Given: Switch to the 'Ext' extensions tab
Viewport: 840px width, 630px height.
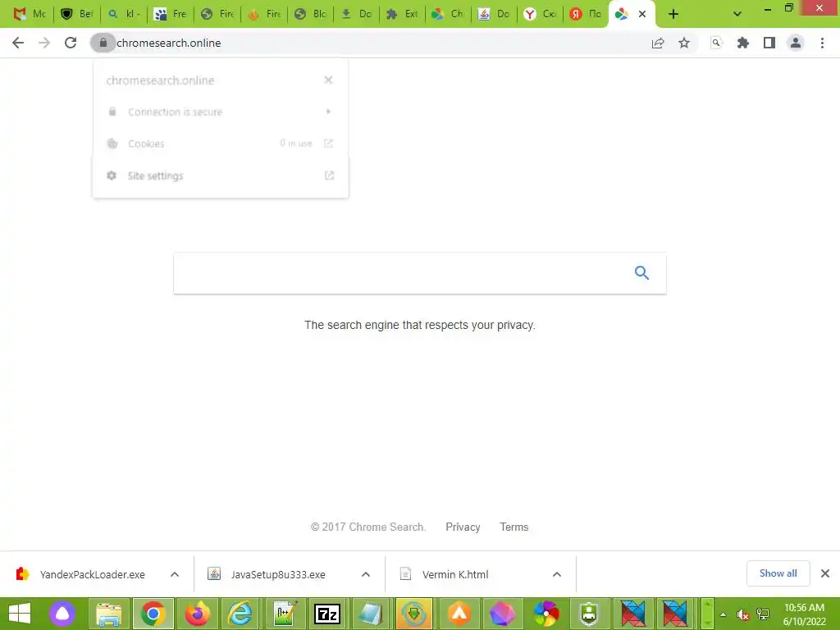Looking at the screenshot, I should pyautogui.click(x=402, y=14).
